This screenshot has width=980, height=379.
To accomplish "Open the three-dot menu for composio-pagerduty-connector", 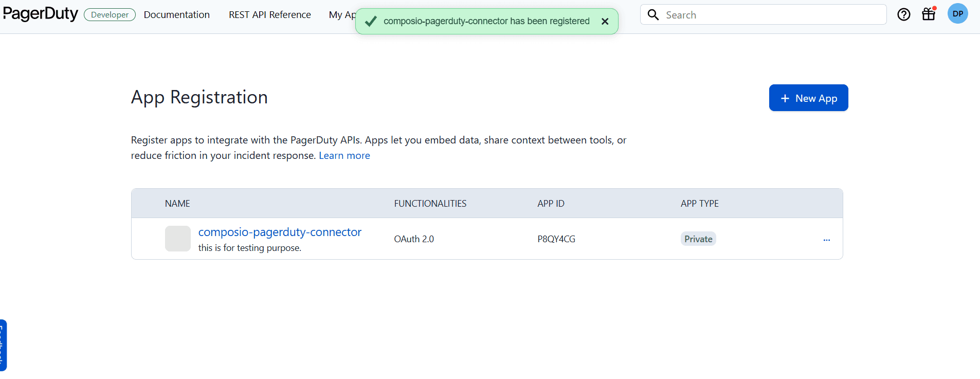I will tap(827, 240).
